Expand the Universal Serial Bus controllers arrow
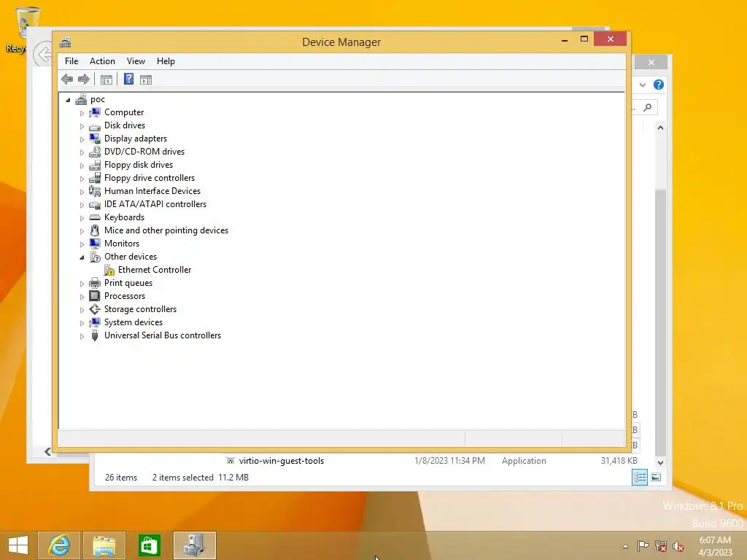 tap(82, 336)
